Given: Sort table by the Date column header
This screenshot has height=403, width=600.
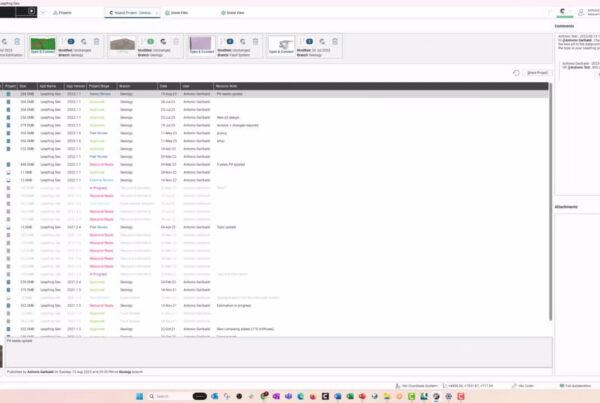Looking at the screenshot, I should [163, 86].
